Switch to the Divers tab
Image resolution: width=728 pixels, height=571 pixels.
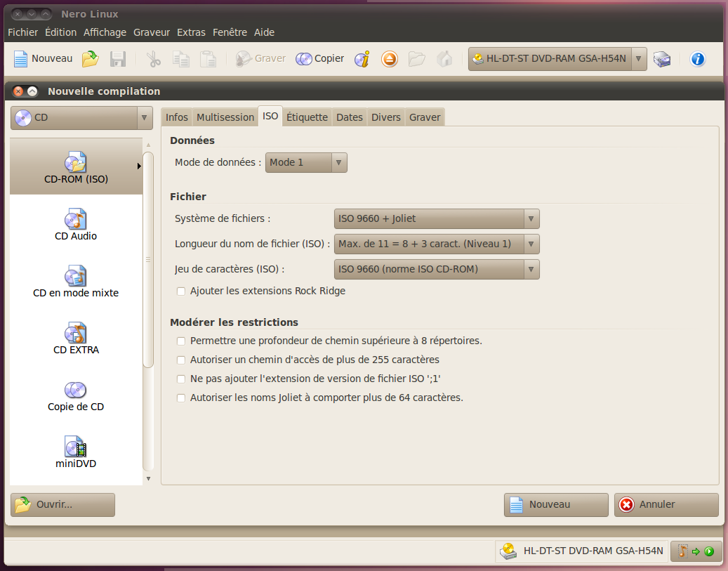click(386, 117)
